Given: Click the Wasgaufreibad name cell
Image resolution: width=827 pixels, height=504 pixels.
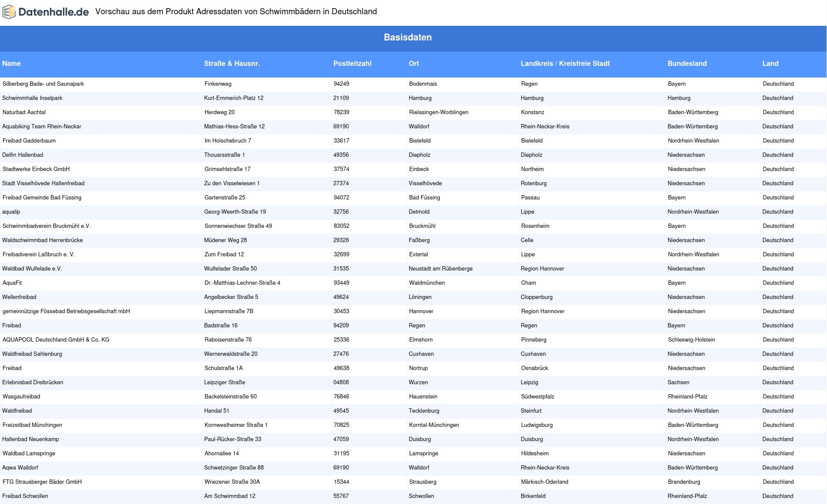Looking at the screenshot, I should point(21,397).
